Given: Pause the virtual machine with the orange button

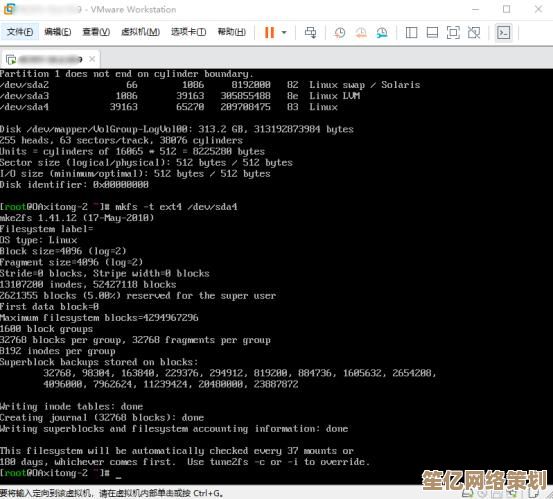Looking at the screenshot, I should 269,32.
